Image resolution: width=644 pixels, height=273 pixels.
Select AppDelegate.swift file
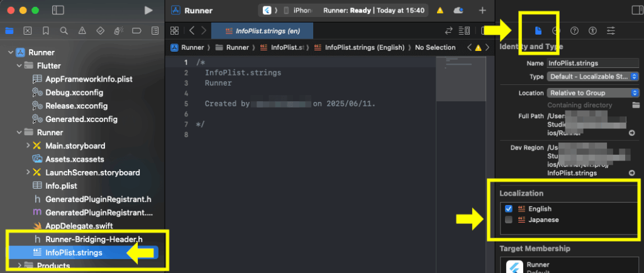(x=79, y=226)
